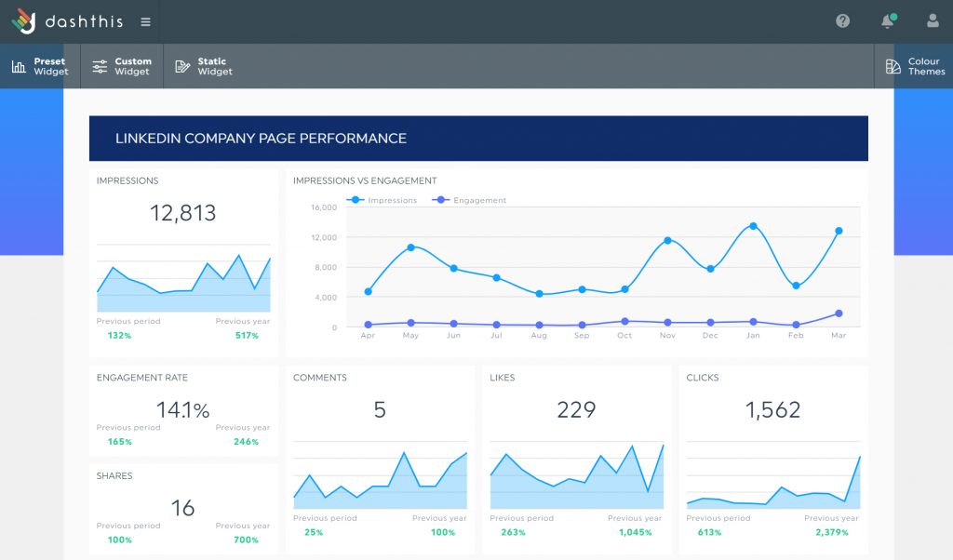Viewport: 953px width, 560px height.
Task: Click the DashThis logo icon
Action: [x=23, y=21]
